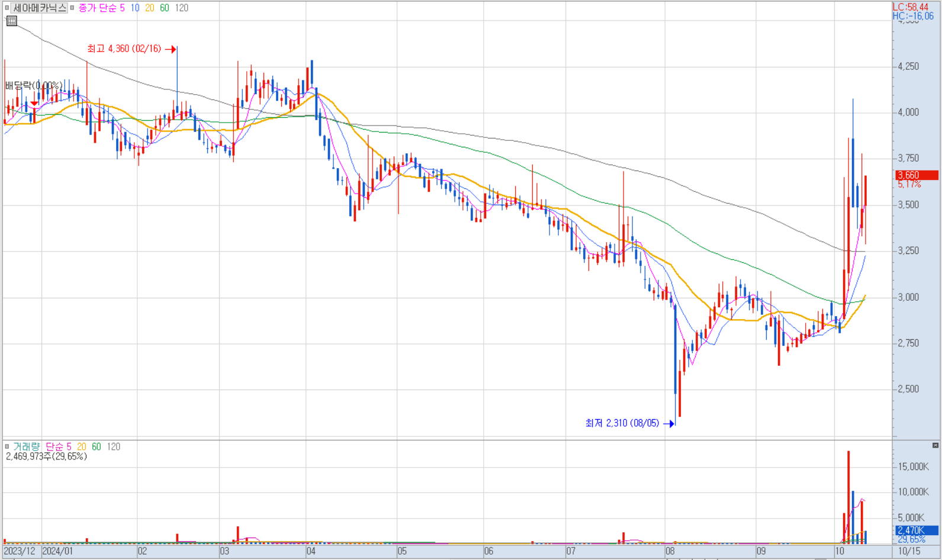Open the data table grid icon
Viewport: 942px width, 560px height.
point(11,21)
